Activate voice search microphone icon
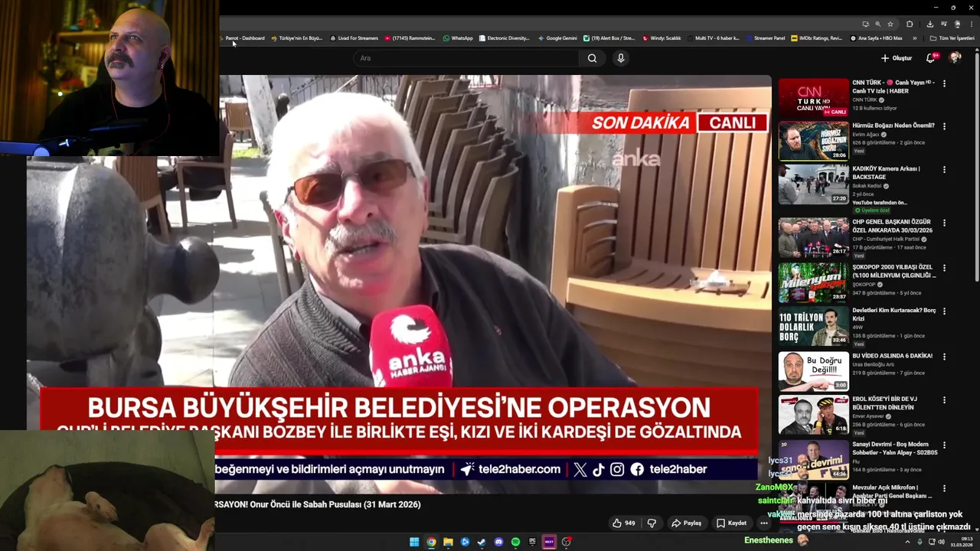980x551 pixels. click(621, 58)
